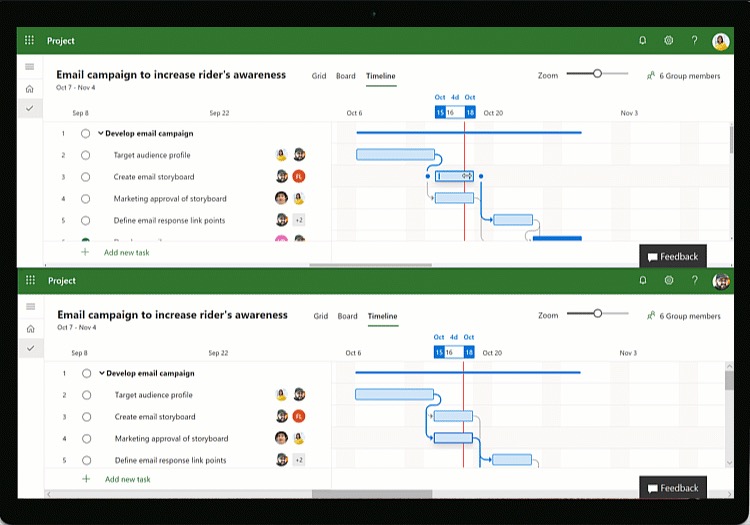The height and width of the screenshot is (525, 750).
Task: Select Marketing approval bar in bottom timeline
Action: [x=453, y=438]
